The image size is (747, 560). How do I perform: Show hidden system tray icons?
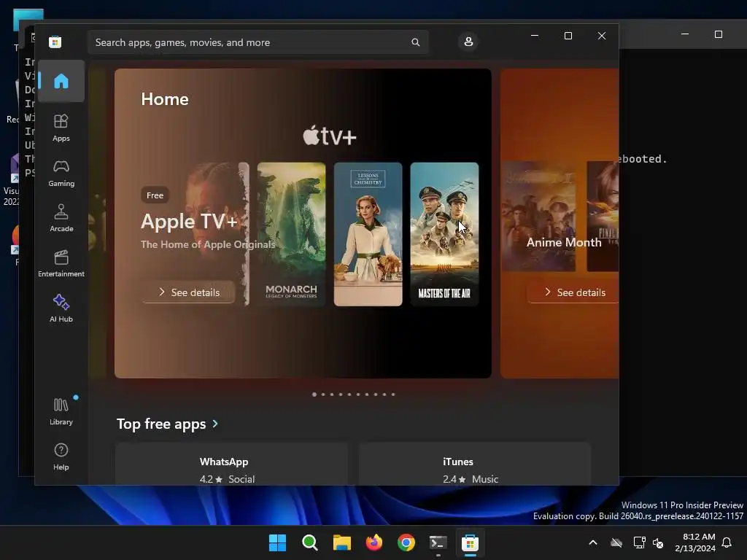tap(593, 542)
